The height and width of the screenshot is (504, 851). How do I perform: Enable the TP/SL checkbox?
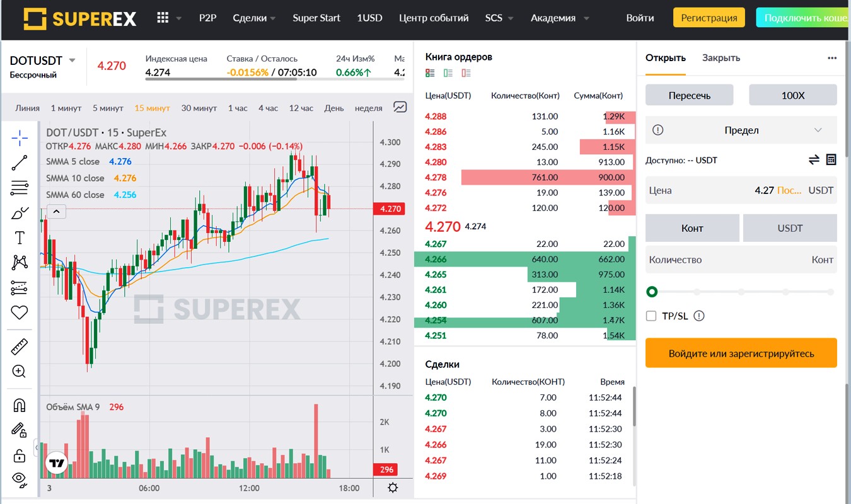(x=651, y=316)
